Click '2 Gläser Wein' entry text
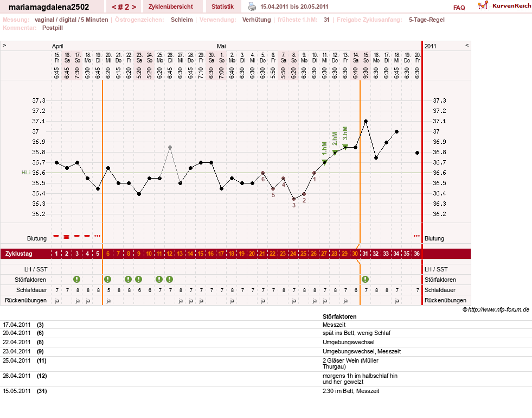532x418 pixels. (350, 363)
